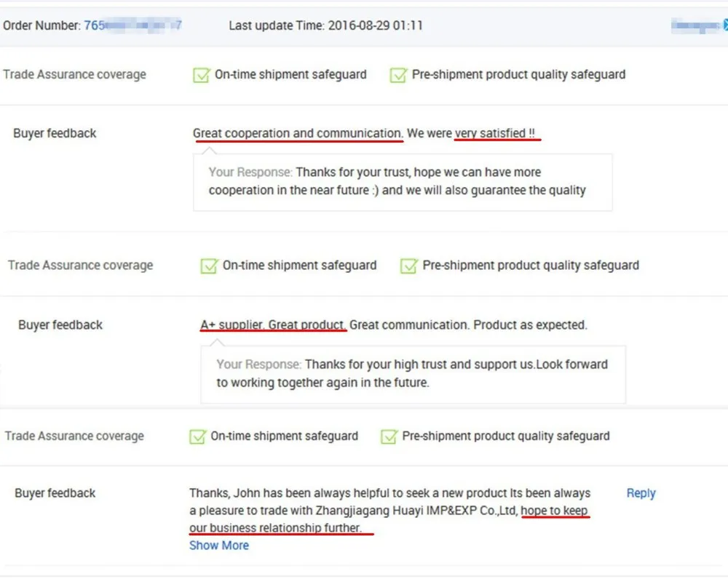Click the 'A+ supplier. Great product' feedback text
This screenshot has width=728, height=582.
tap(273, 325)
